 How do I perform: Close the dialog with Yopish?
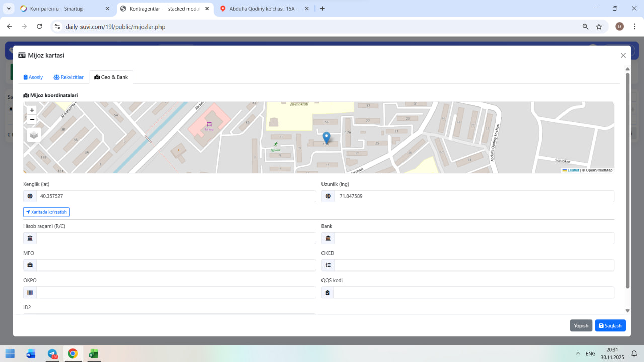pyautogui.click(x=581, y=326)
